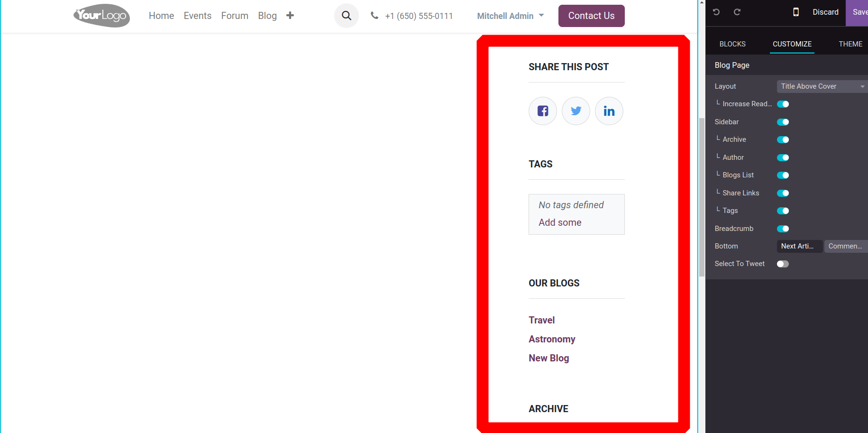The image size is (868, 433).
Task: Click the page vertical scrollbar
Action: [702, 197]
